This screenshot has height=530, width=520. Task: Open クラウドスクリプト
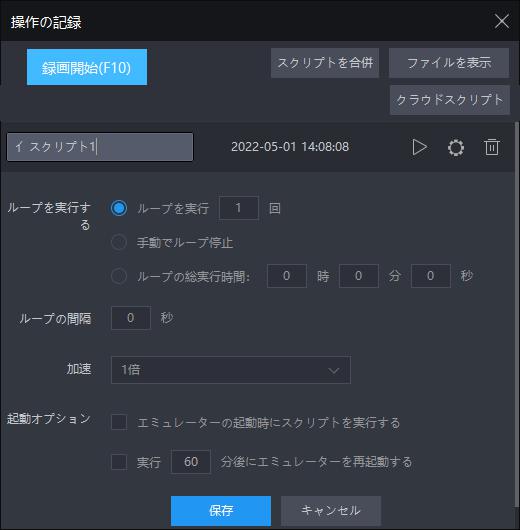[450, 100]
